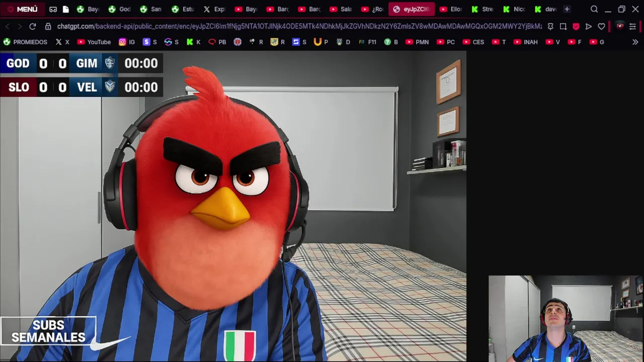Viewport: 644px width, 362px height.
Task: Switch to the YouTube 'Baye' tab
Action: [x=246, y=9]
